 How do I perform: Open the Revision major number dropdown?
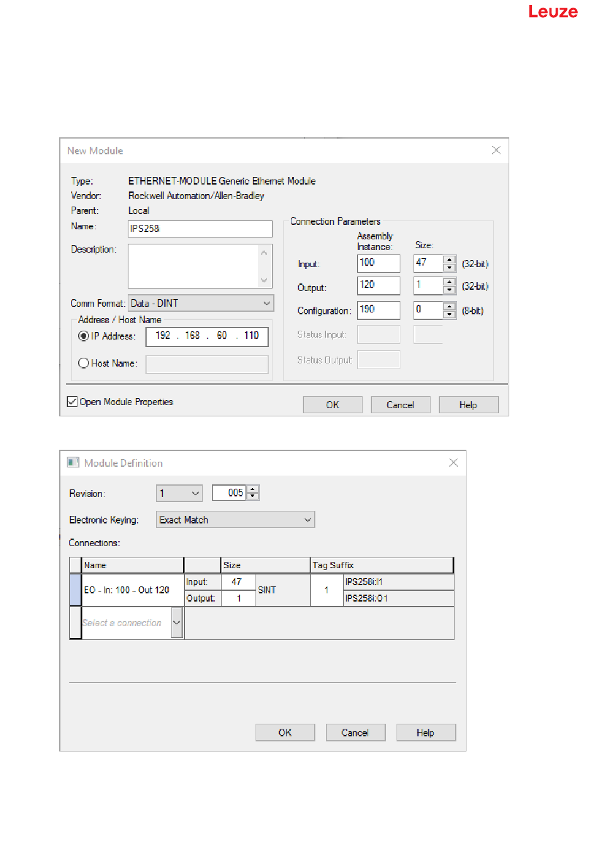pyautogui.click(x=179, y=493)
